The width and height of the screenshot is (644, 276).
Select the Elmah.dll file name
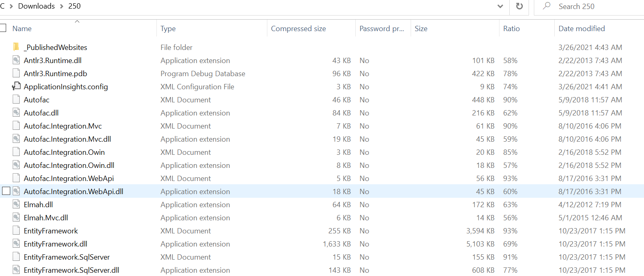tap(38, 205)
